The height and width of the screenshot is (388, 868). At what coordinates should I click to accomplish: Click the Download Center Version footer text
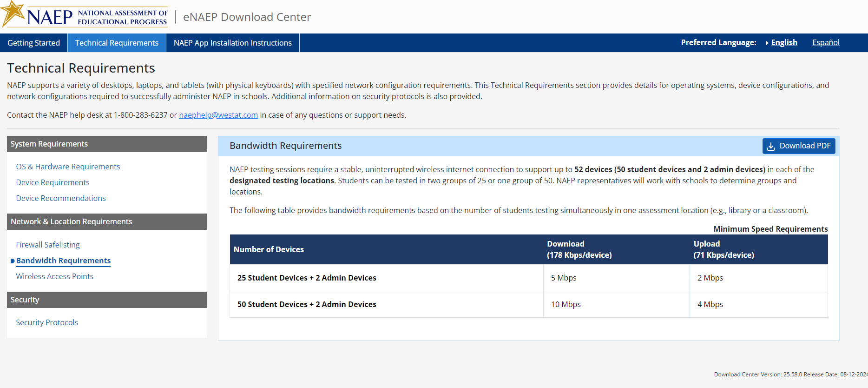tap(791, 374)
